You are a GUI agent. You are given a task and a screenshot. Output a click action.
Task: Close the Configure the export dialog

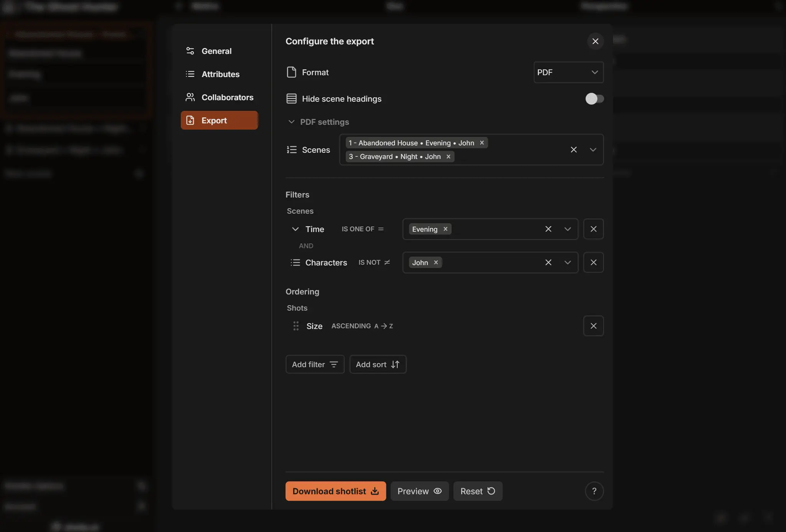pyautogui.click(x=595, y=41)
